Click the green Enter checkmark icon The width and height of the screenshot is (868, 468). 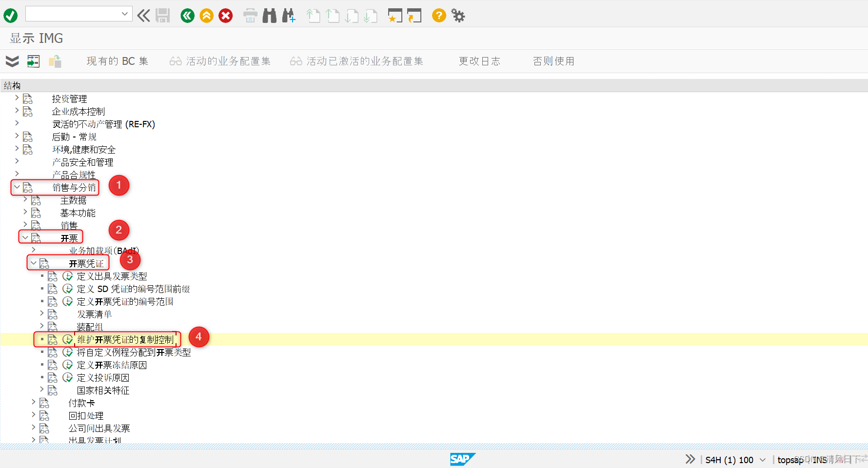point(11,16)
